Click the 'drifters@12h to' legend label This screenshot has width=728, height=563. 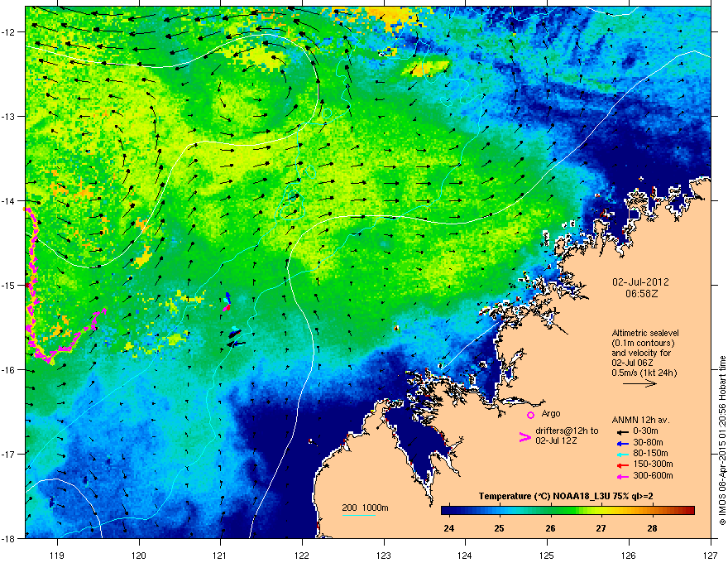[567, 431]
